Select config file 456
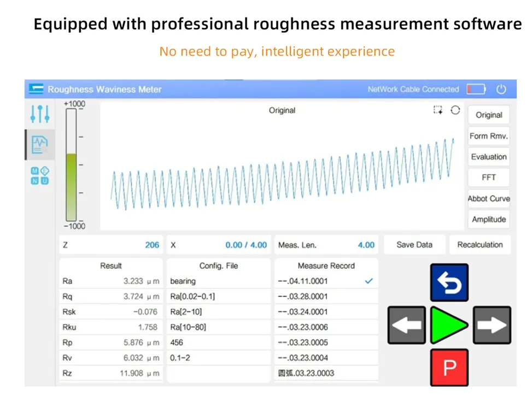The width and height of the screenshot is (532, 395). pos(219,343)
